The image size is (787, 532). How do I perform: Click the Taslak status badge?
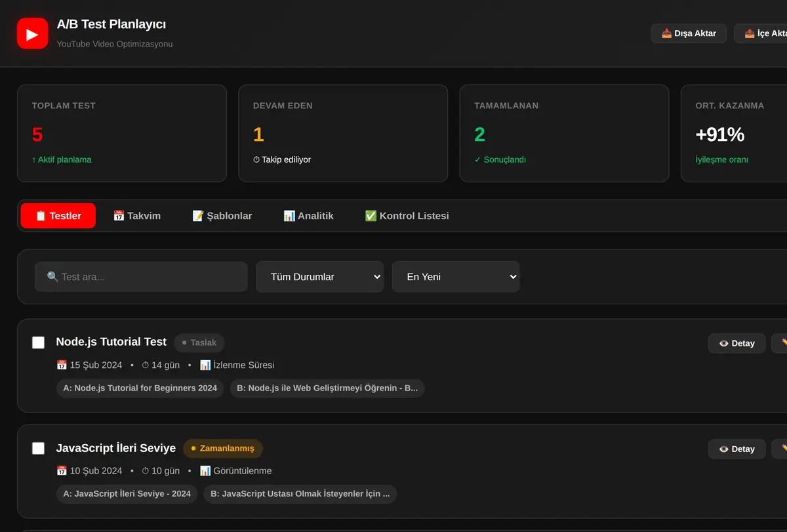pyautogui.click(x=199, y=342)
